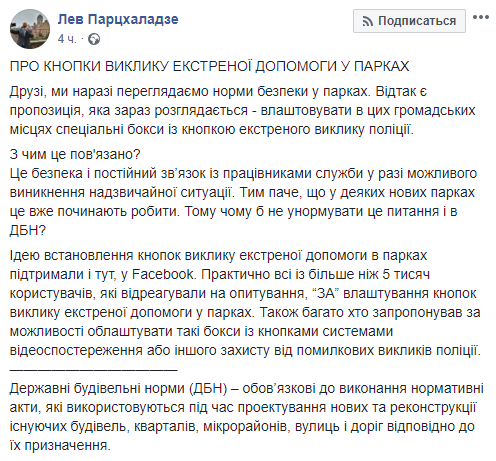The height and width of the screenshot is (461, 496).
Task: Click the paragraph beginning with Друзі
Action: pyautogui.click(x=243, y=110)
